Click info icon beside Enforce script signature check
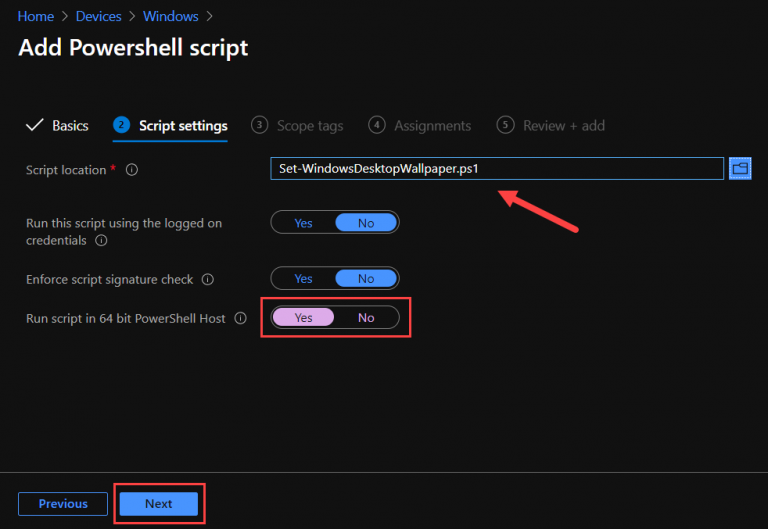The width and height of the screenshot is (768, 529). [x=208, y=280]
